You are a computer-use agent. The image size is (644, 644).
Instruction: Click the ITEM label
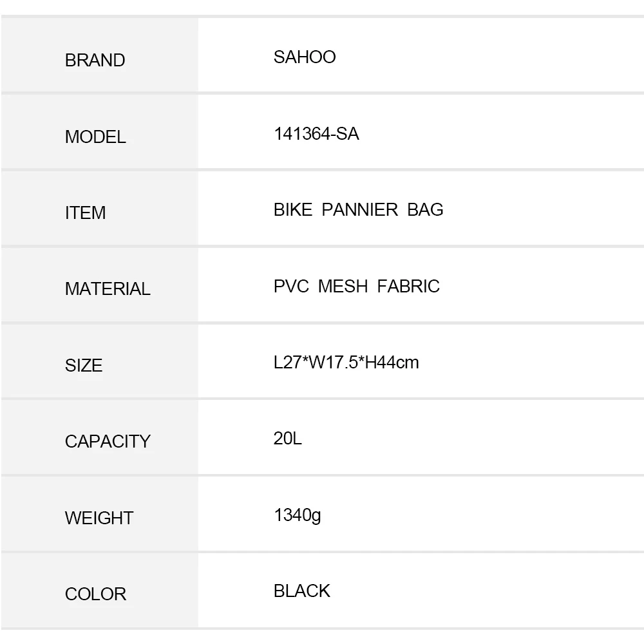coord(85,213)
